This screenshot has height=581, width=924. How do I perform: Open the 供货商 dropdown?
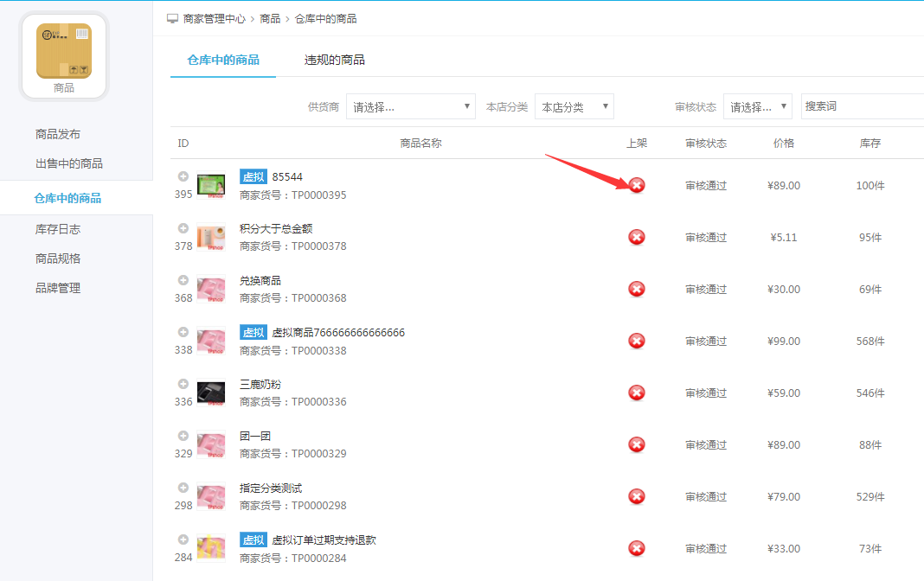pyautogui.click(x=410, y=107)
